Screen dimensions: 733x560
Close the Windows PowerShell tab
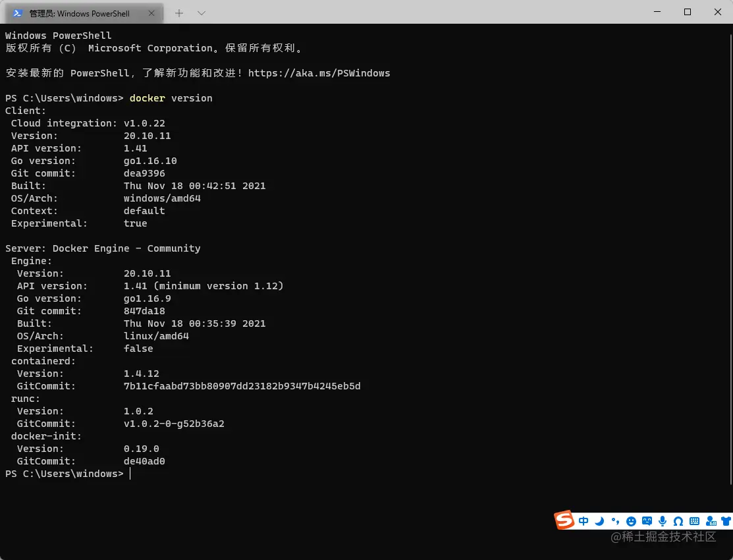coord(151,13)
